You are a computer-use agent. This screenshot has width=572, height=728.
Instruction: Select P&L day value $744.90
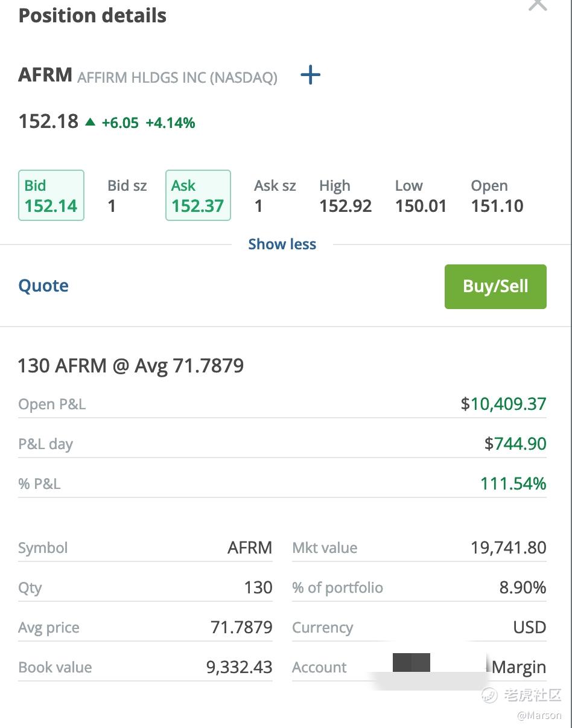(515, 444)
